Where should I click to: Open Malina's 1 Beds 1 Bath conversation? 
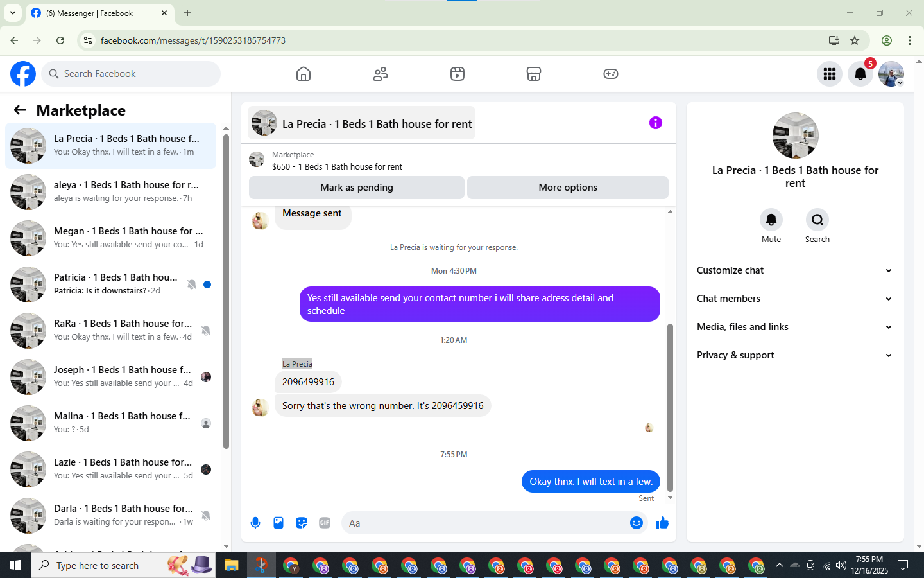coord(111,423)
